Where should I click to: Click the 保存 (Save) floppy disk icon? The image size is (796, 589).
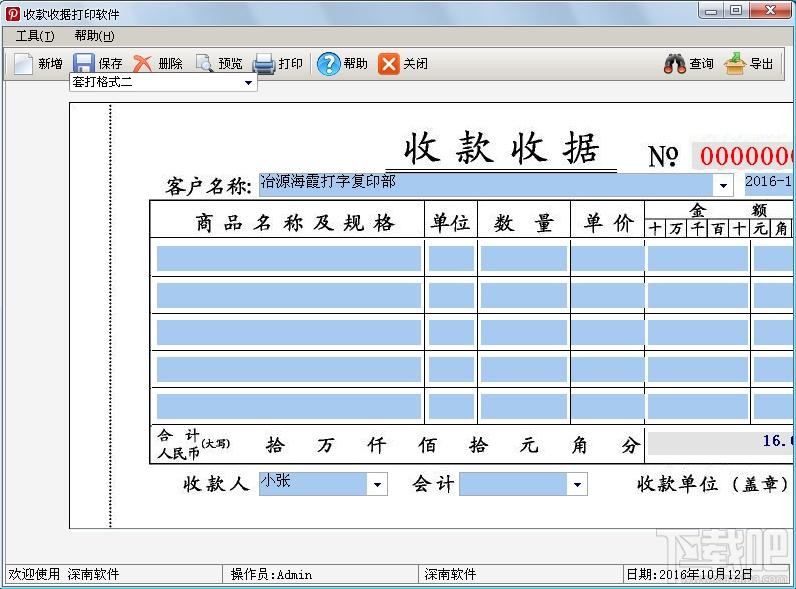pos(84,64)
